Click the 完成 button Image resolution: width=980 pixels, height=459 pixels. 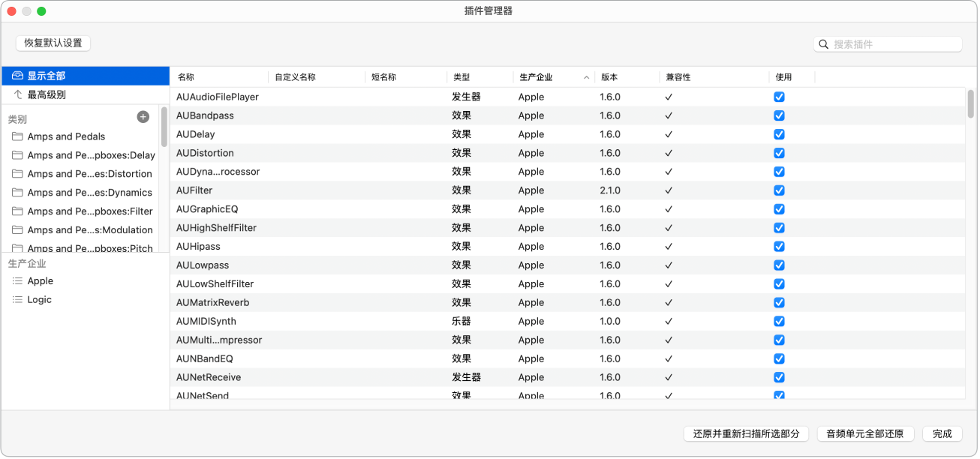pyautogui.click(x=942, y=433)
